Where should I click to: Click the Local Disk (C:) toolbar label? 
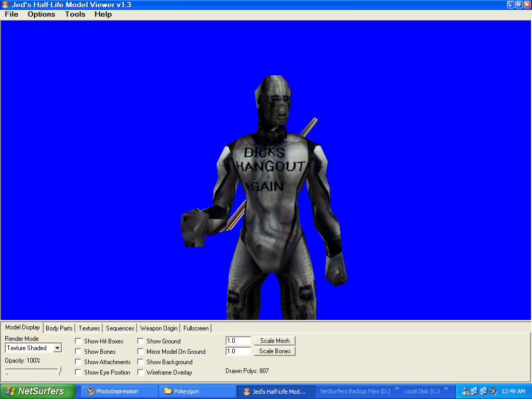tap(422, 391)
